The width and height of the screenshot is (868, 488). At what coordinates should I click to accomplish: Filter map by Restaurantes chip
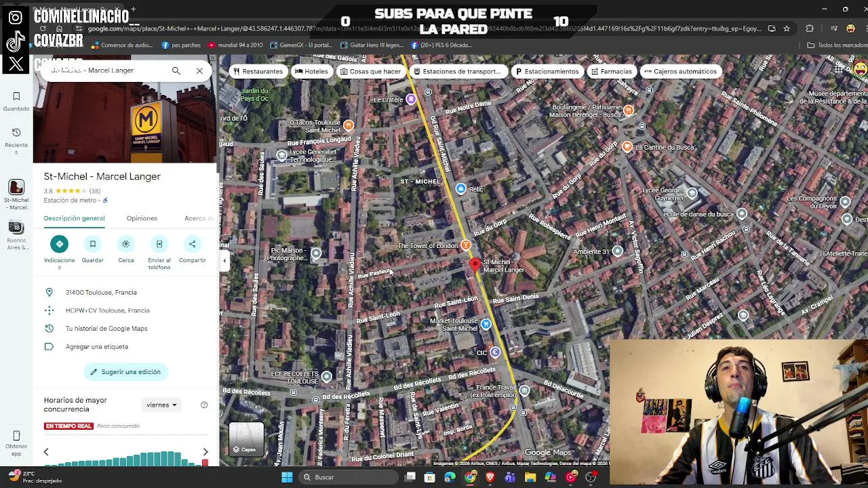[258, 71]
